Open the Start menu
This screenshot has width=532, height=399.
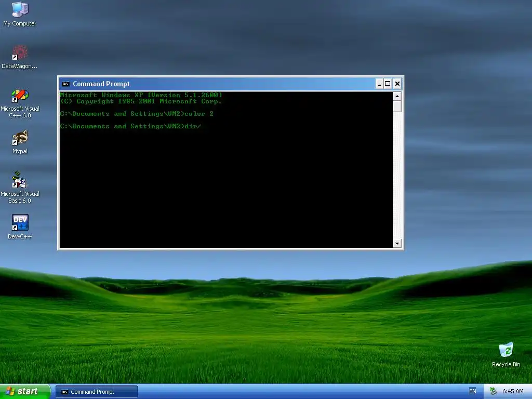coord(25,392)
